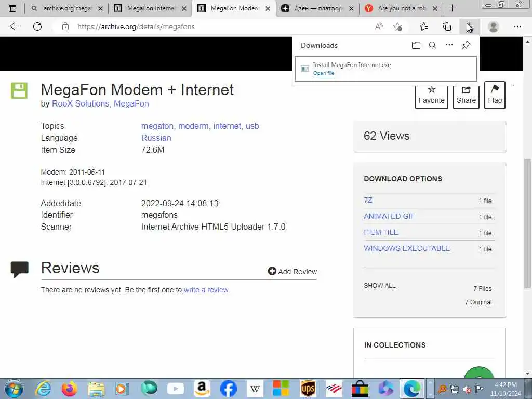Open Edge Settings and more menu
This screenshot has width=532, height=399.
point(517,26)
